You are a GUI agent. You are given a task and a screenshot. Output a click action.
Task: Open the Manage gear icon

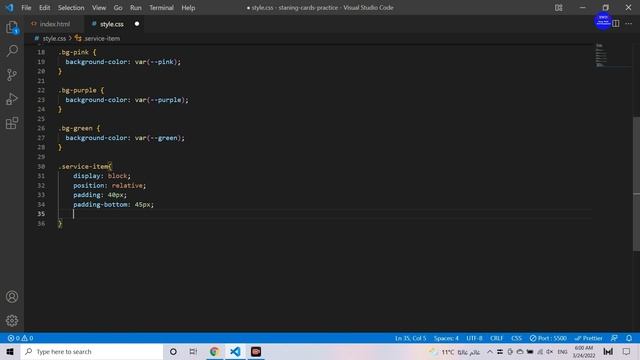(x=12, y=320)
